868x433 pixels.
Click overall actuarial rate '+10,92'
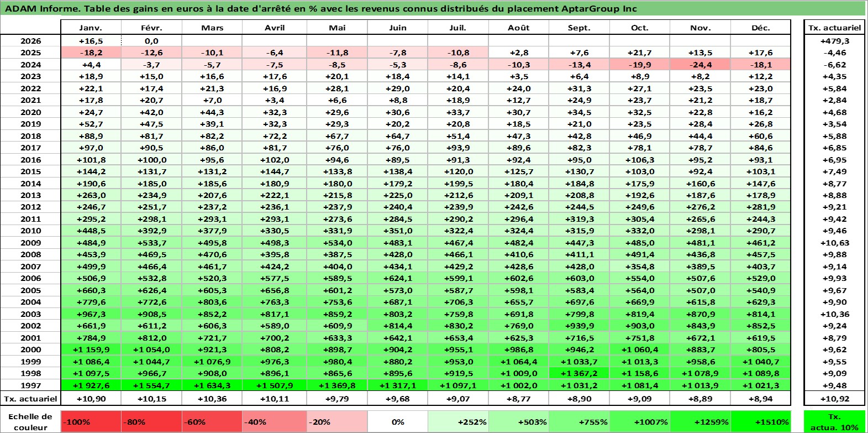pyautogui.click(x=834, y=399)
